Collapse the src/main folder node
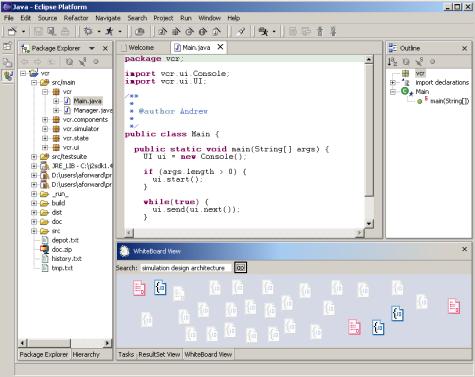 [34, 82]
